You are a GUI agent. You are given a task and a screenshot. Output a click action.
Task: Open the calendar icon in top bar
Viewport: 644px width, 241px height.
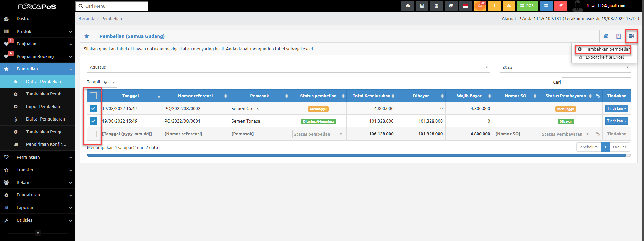[x=436, y=6]
